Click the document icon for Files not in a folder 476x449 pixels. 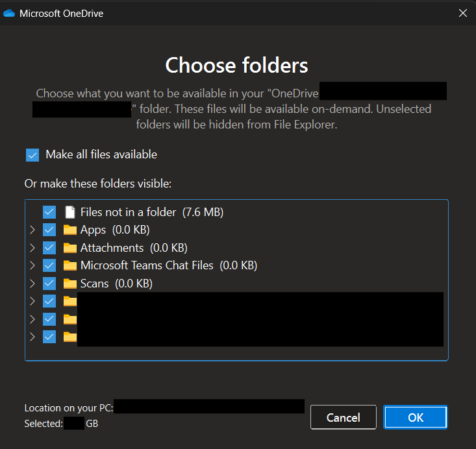pos(70,212)
